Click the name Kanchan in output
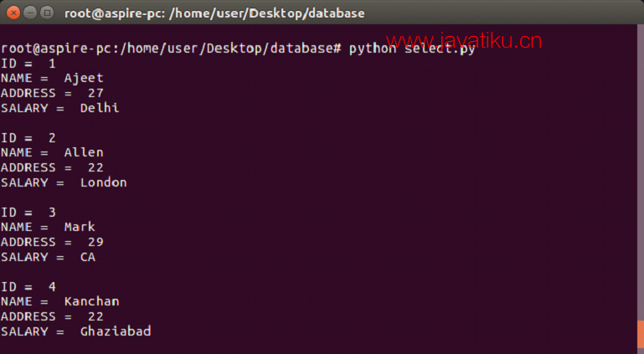The width and height of the screenshot is (644, 354). (91, 301)
